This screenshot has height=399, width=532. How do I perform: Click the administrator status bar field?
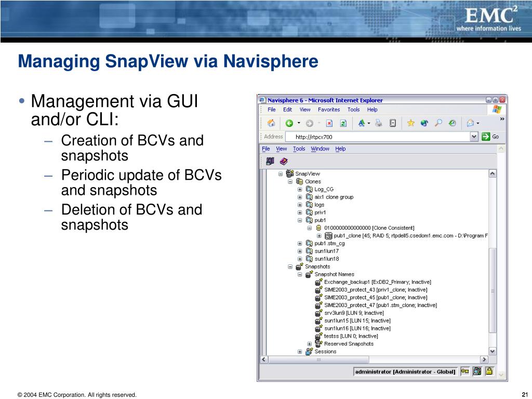[405, 371]
